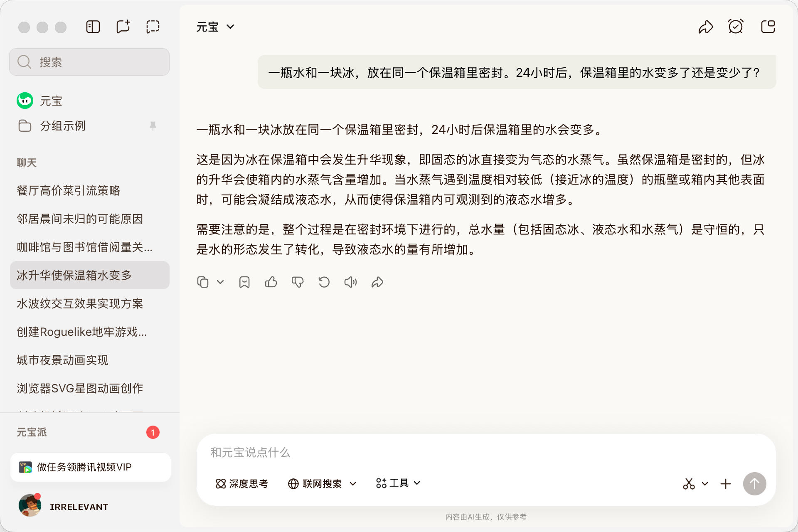Open the 餐厅高价菜引流策略 conversation
Image resolution: width=798 pixels, height=532 pixels.
pos(69,191)
